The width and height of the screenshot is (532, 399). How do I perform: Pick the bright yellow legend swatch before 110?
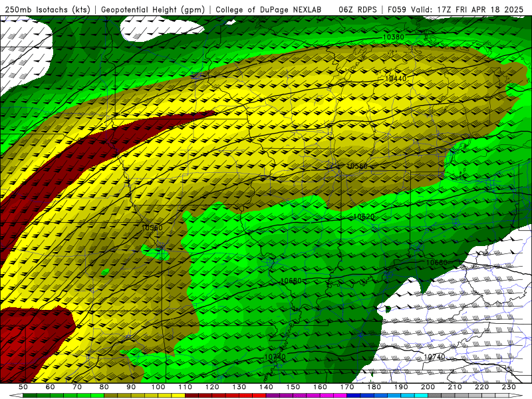pyautogui.click(x=178, y=396)
